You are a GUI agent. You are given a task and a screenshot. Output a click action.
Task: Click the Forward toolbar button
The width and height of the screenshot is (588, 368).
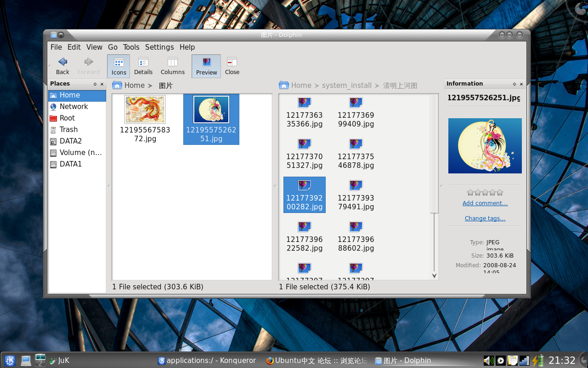pyautogui.click(x=89, y=66)
